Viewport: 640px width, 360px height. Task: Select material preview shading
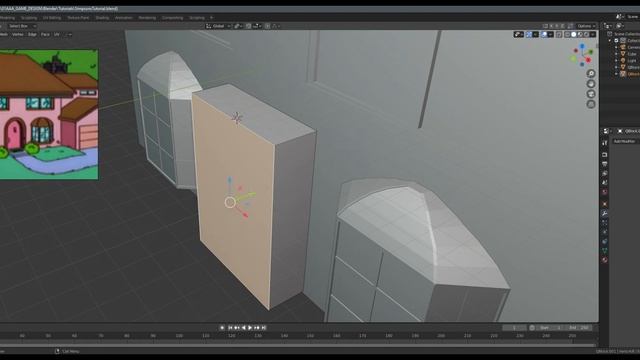[580, 35]
